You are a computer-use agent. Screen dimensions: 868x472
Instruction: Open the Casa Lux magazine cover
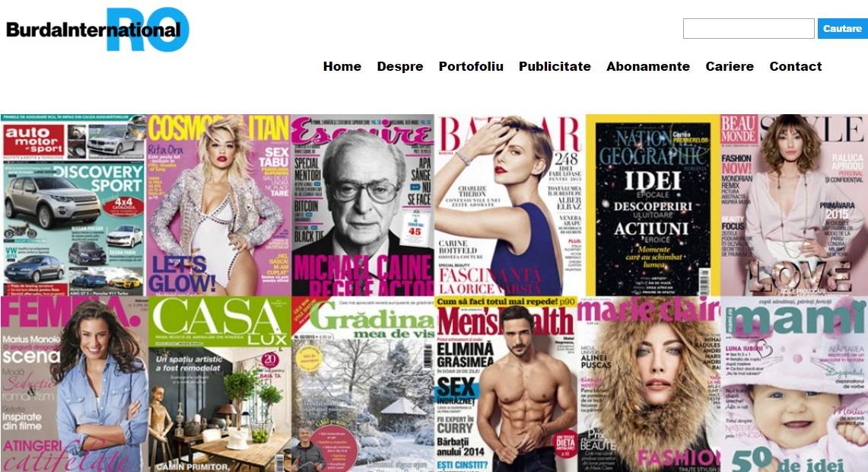pos(220,384)
